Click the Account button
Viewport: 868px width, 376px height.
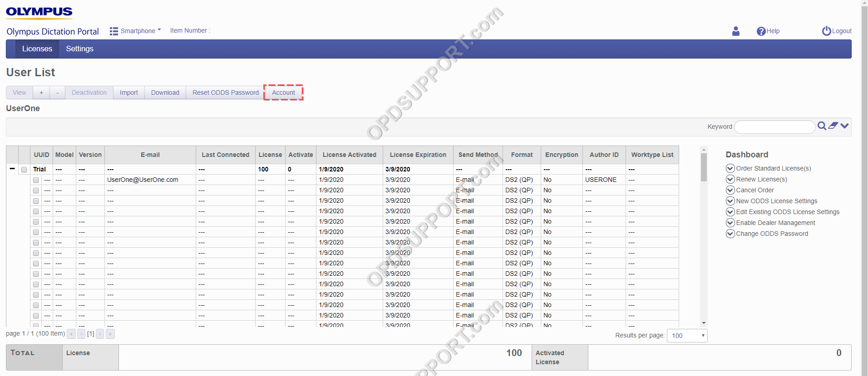click(283, 93)
